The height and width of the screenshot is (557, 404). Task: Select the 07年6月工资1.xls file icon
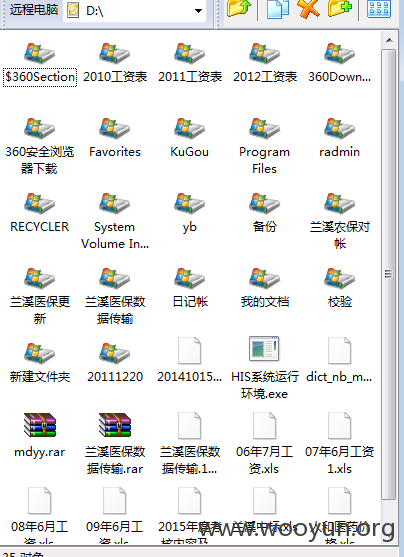point(339,426)
